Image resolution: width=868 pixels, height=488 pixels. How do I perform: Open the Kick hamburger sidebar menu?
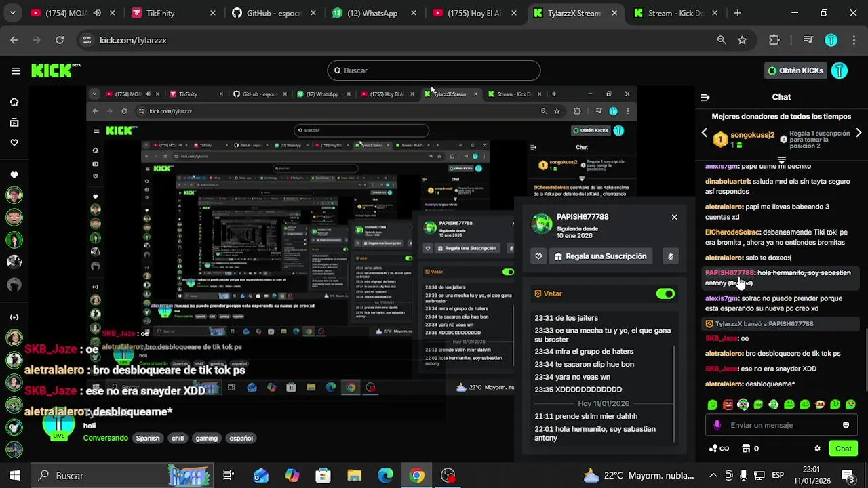[16, 70]
